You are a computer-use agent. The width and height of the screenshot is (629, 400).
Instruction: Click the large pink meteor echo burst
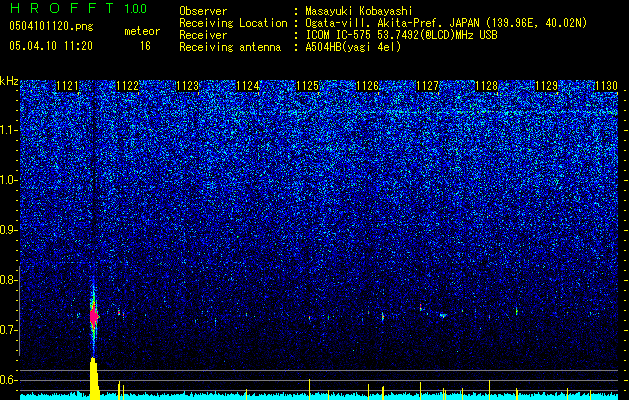94,316
